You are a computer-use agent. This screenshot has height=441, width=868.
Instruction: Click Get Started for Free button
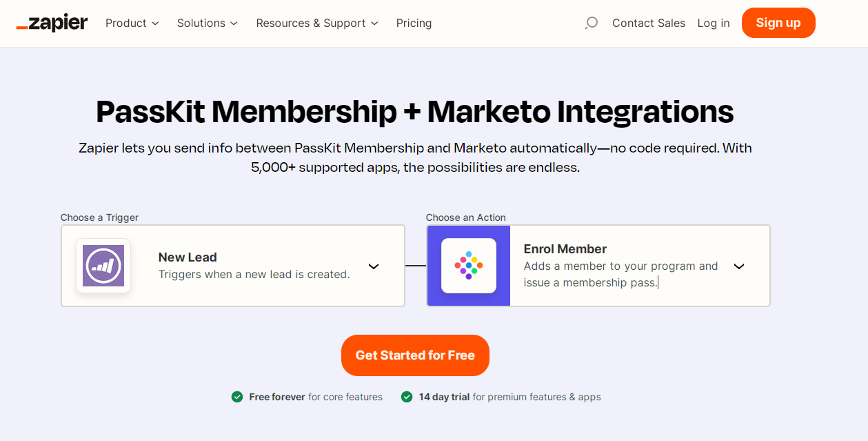point(415,355)
